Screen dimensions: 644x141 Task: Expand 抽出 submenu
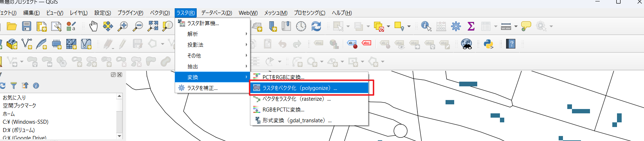[213, 66]
